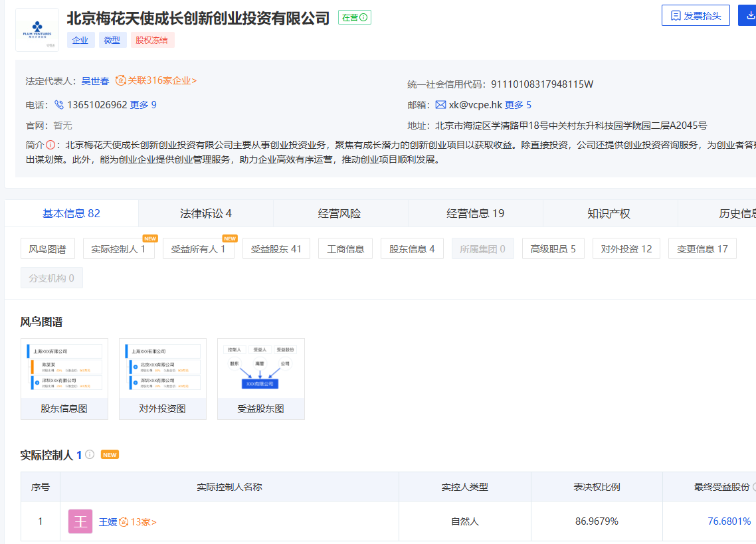
Task: Click the 表决权比例 column header
Action: (597, 487)
